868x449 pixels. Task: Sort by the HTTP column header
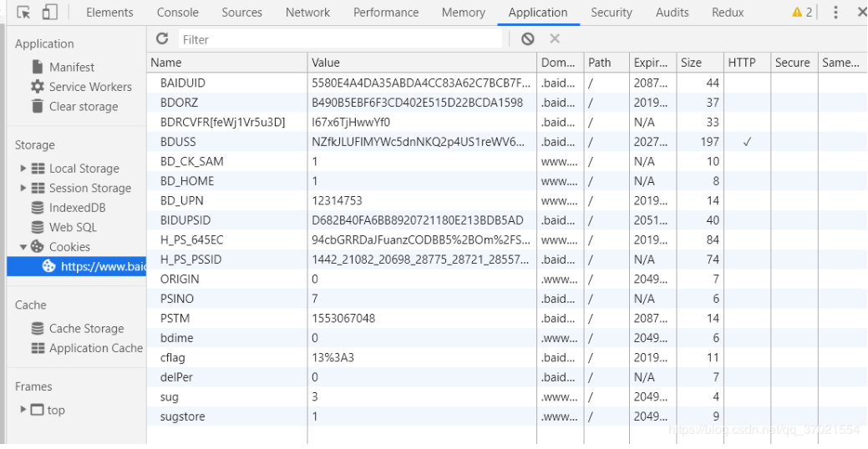click(x=748, y=63)
